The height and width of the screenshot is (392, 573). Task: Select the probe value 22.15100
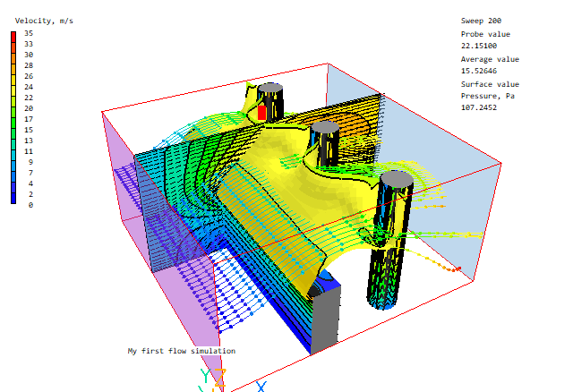pyautogui.click(x=479, y=45)
